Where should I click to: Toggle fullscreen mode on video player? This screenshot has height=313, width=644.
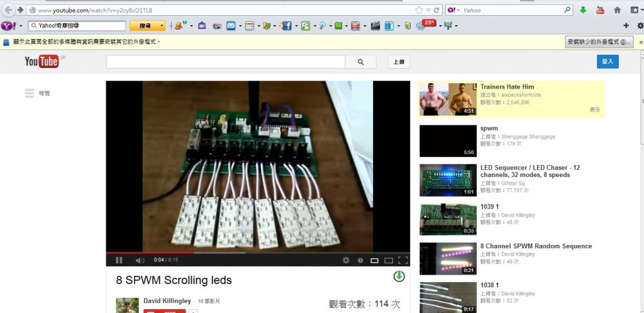point(403,260)
